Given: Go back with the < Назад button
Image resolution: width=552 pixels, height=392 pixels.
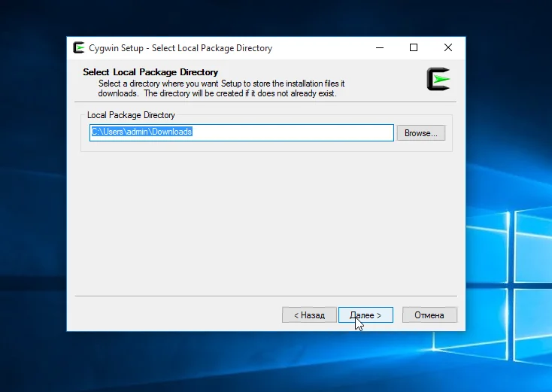Looking at the screenshot, I should coord(309,315).
